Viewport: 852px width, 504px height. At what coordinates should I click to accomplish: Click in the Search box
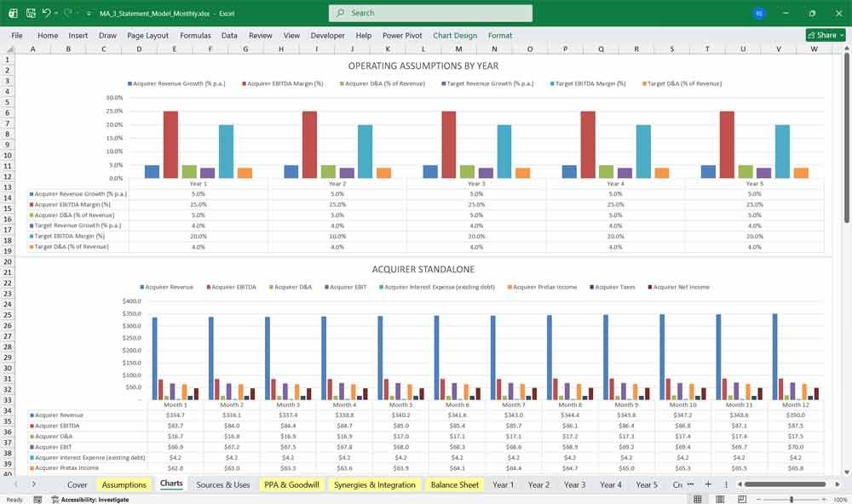pyautogui.click(x=430, y=13)
